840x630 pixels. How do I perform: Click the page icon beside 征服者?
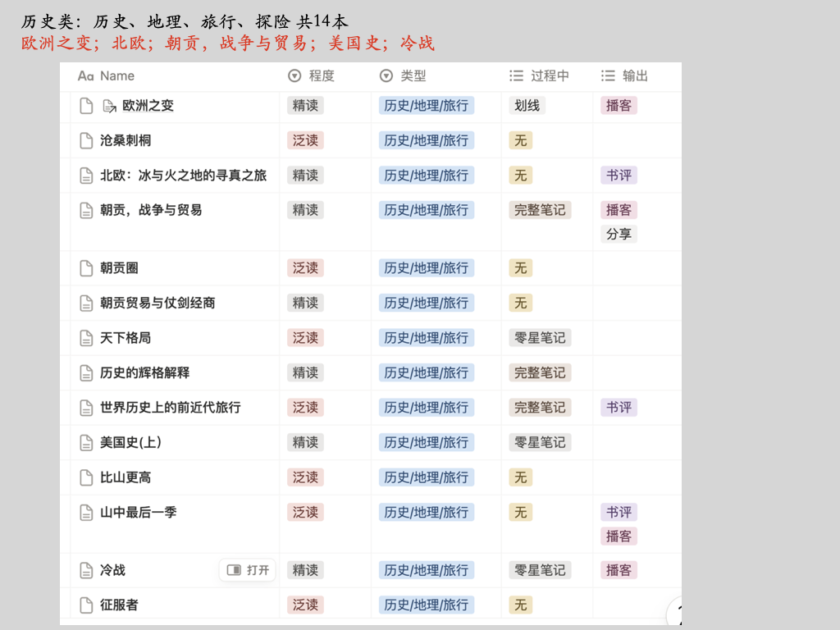pos(86,605)
